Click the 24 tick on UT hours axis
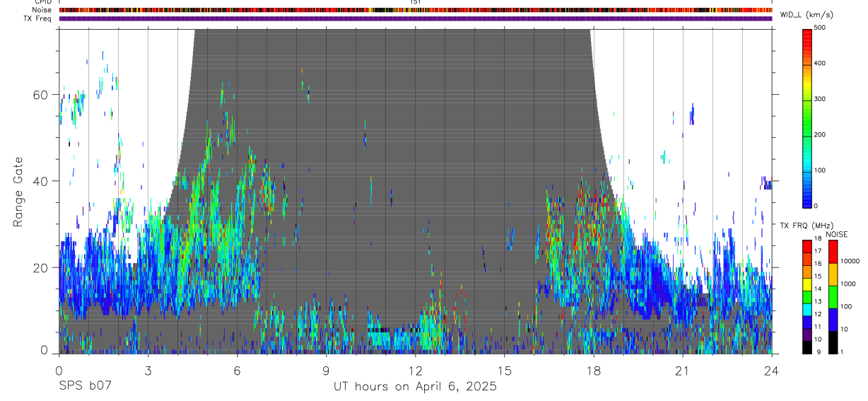The width and height of the screenshot is (868, 401). click(772, 371)
